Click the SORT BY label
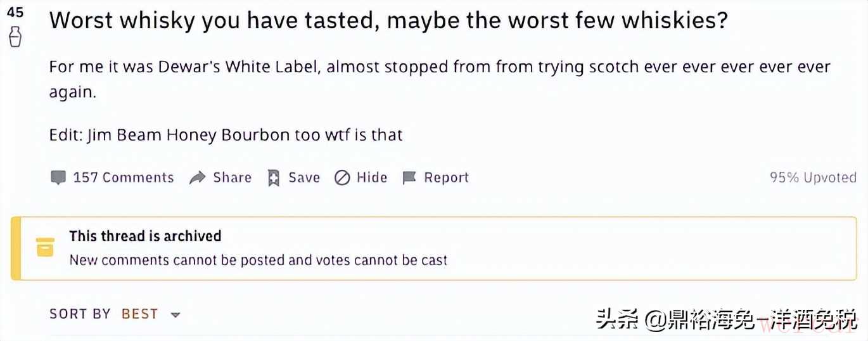 (80, 314)
